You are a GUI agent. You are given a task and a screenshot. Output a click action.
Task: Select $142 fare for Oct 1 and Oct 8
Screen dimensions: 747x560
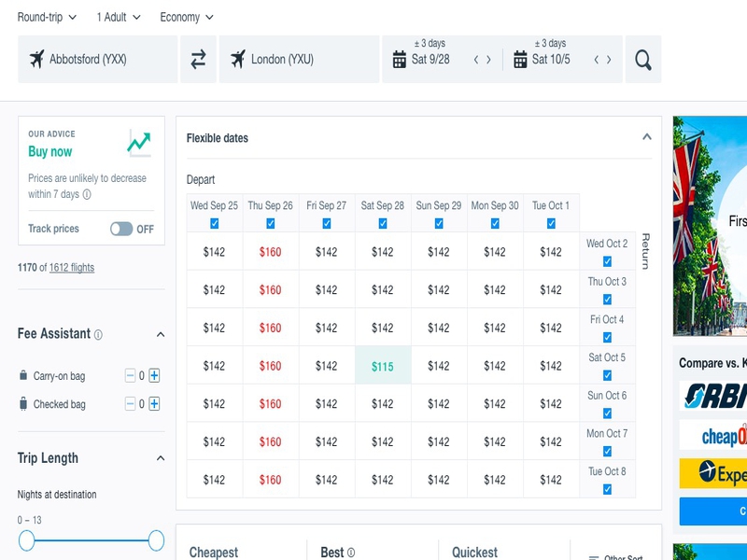pos(551,480)
